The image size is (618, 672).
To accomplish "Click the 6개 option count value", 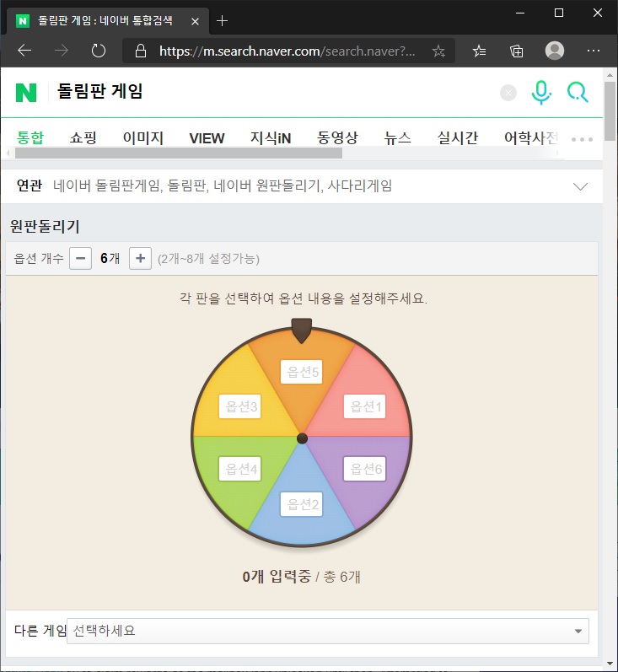I will coord(110,258).
